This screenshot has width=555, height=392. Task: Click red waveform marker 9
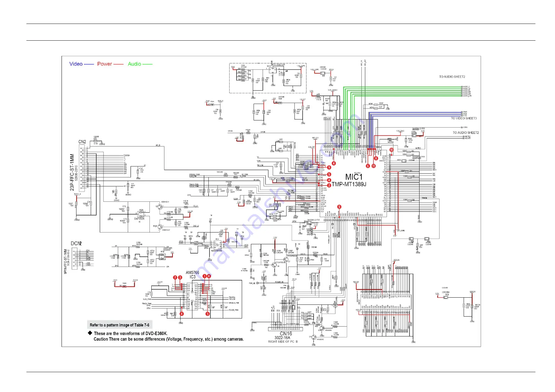(329, 168)
